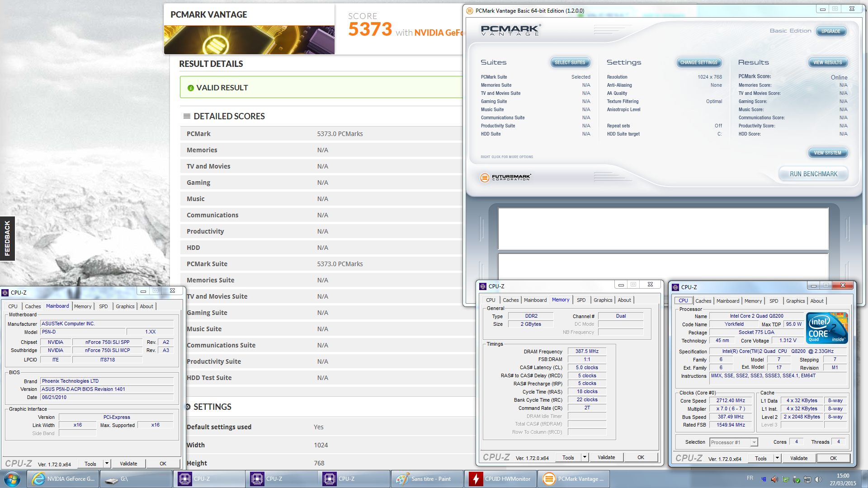
Task: Open the Processor #1 selection dropdown
Action: pyautogui.click(x=734, y=442)
